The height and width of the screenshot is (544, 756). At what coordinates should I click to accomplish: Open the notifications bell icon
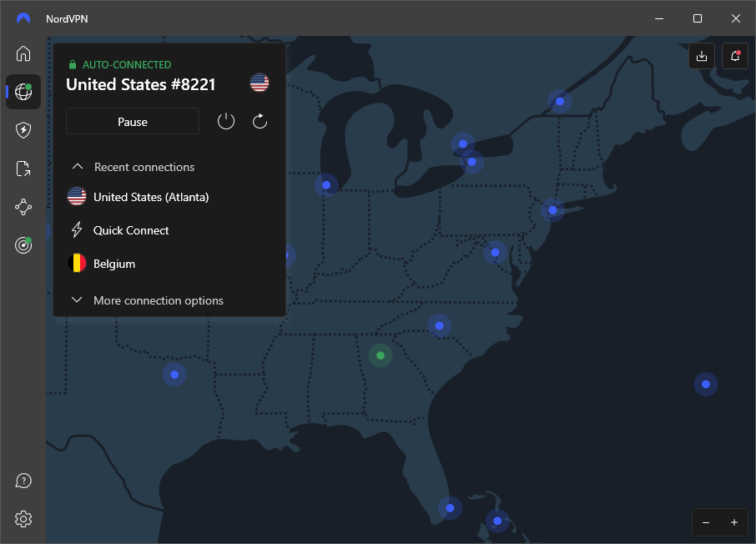[735, 56]
